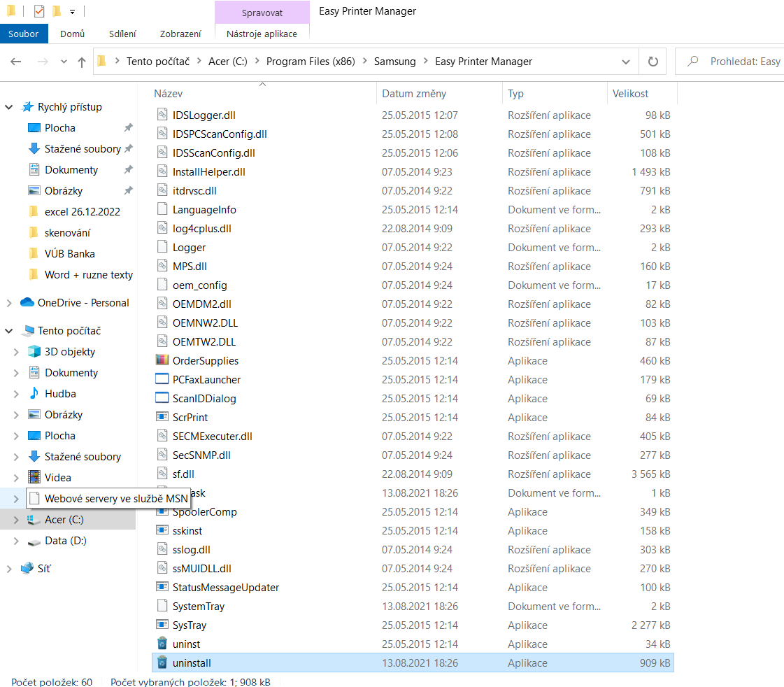Open the VÚB Banka folder
Screen dimensions: 784x687
tap(69, 253)
